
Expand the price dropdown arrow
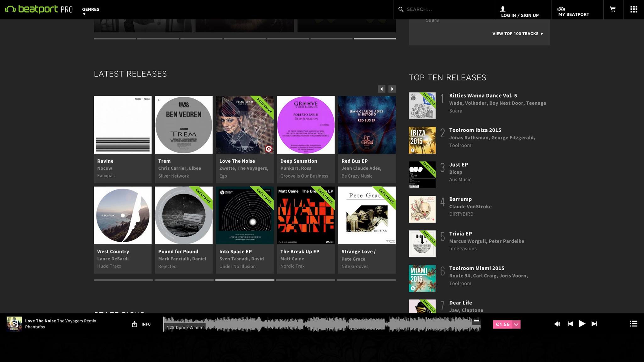(x=516, y=324)
